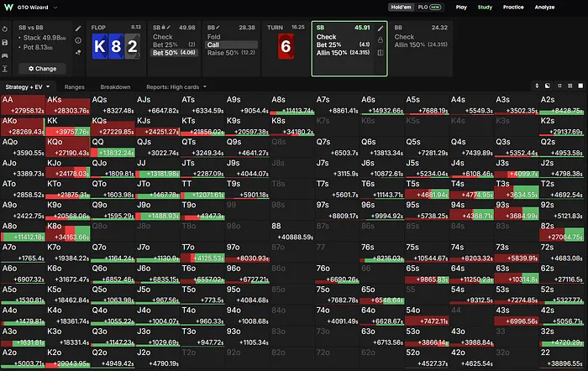
Task: Click the gamepad practice icon in left sidebar
Action: (5, 55)
